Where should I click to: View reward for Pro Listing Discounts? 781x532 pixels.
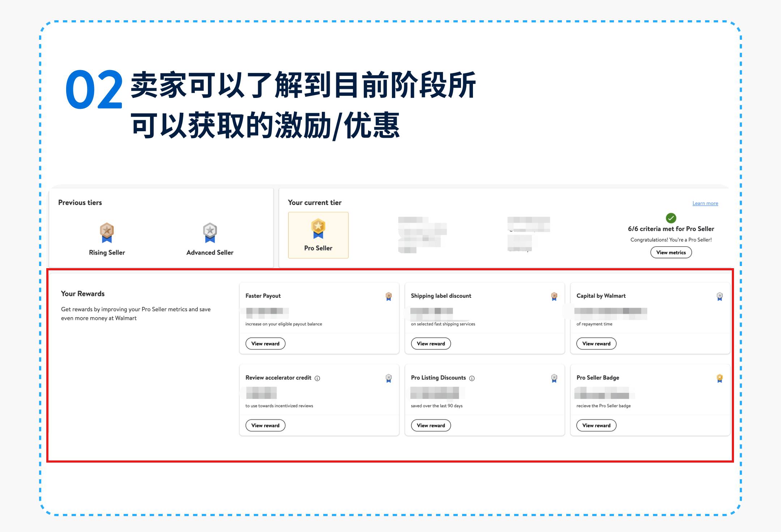[x=431, y=425]
